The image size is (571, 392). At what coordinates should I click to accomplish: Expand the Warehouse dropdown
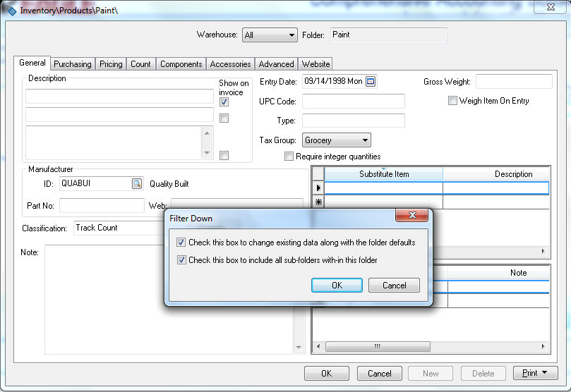coord(291,35)
